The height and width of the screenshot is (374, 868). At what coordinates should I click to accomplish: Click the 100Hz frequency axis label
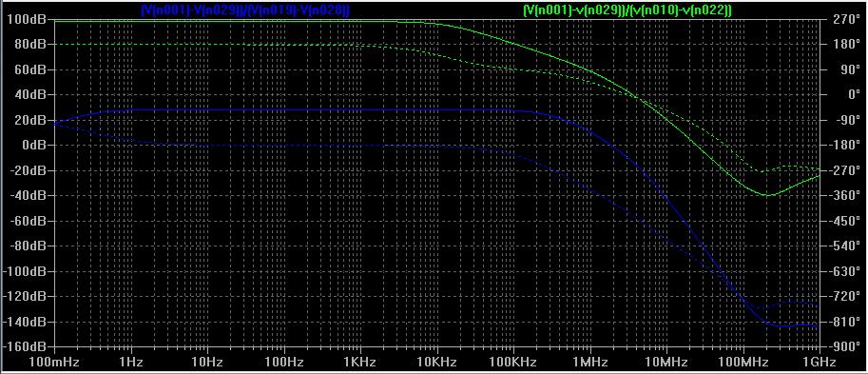coord(284,363)
